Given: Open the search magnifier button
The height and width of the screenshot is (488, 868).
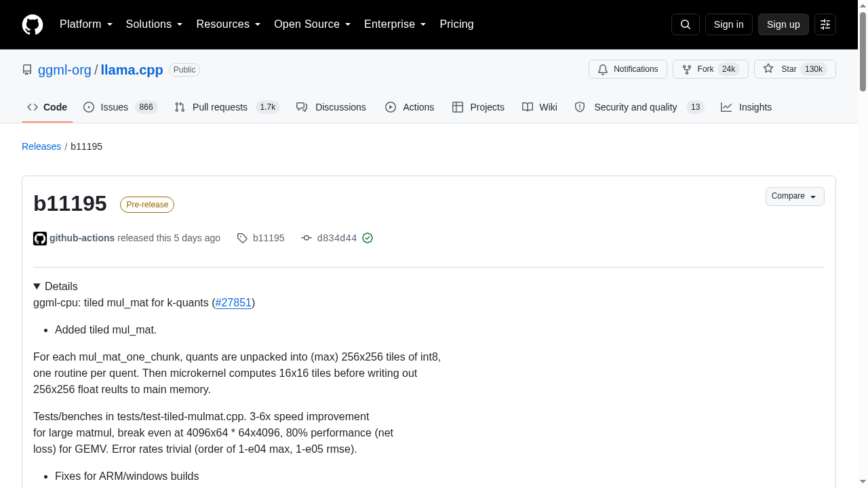Looking at the screenshot, I should [685, 24].
